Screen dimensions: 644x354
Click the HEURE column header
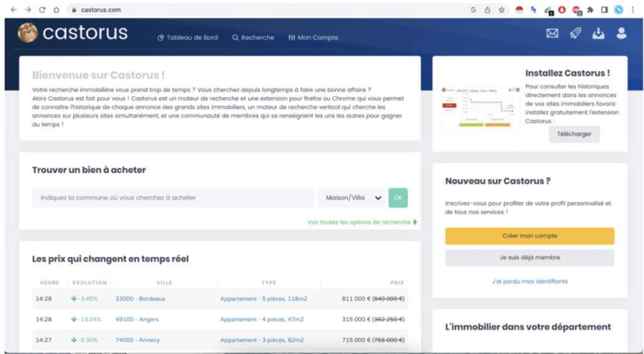coord(50,283)
